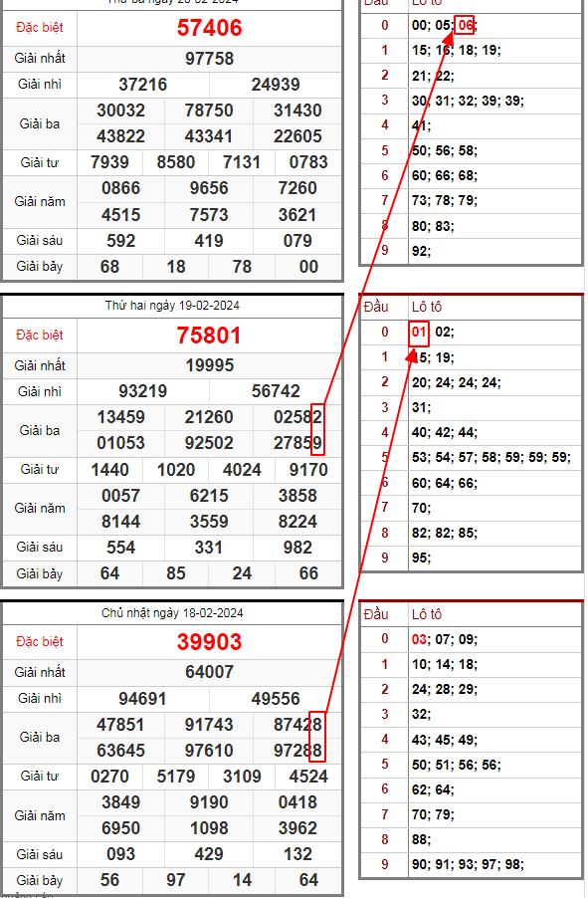
Task: Select the date header Thứ hai ngày 19-02-2024
Action: 172,306
